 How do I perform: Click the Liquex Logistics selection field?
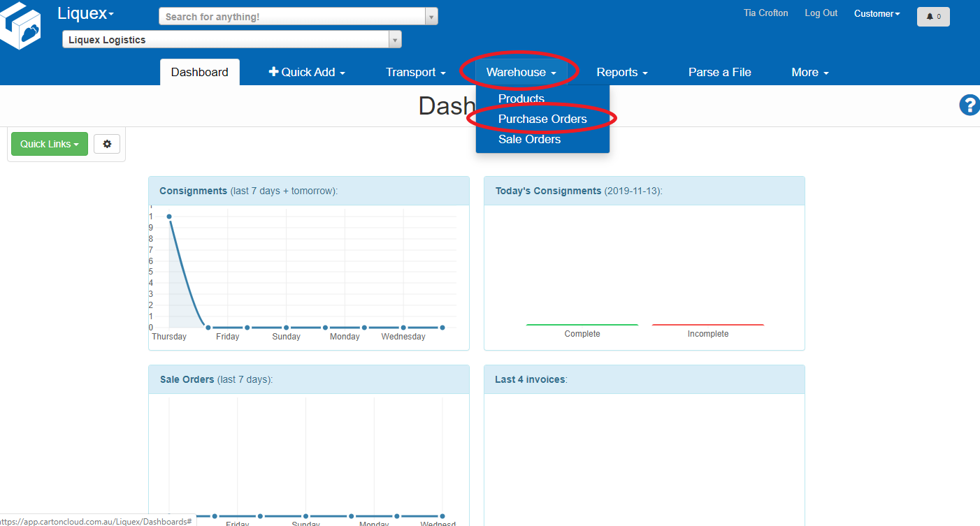coord(226,40)
